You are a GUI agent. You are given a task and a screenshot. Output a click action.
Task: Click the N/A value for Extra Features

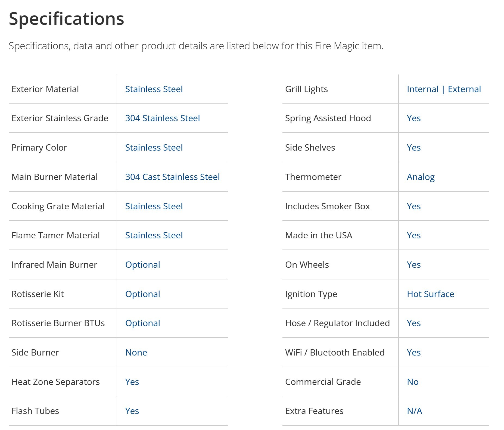pos(414,411)
